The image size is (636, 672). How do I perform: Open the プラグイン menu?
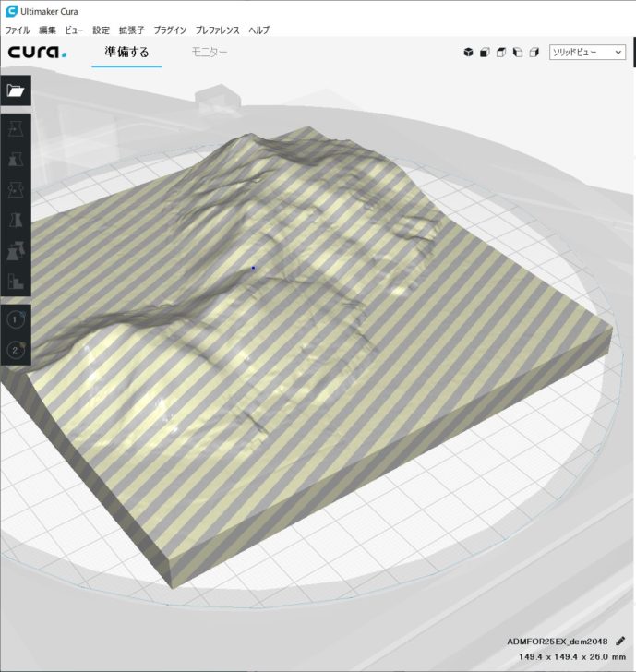pos(170,30)
